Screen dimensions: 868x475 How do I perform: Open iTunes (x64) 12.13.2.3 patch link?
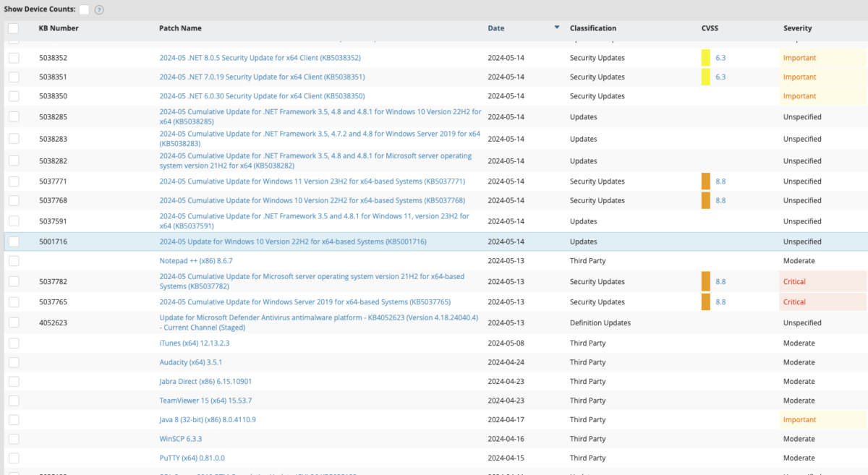194,343
